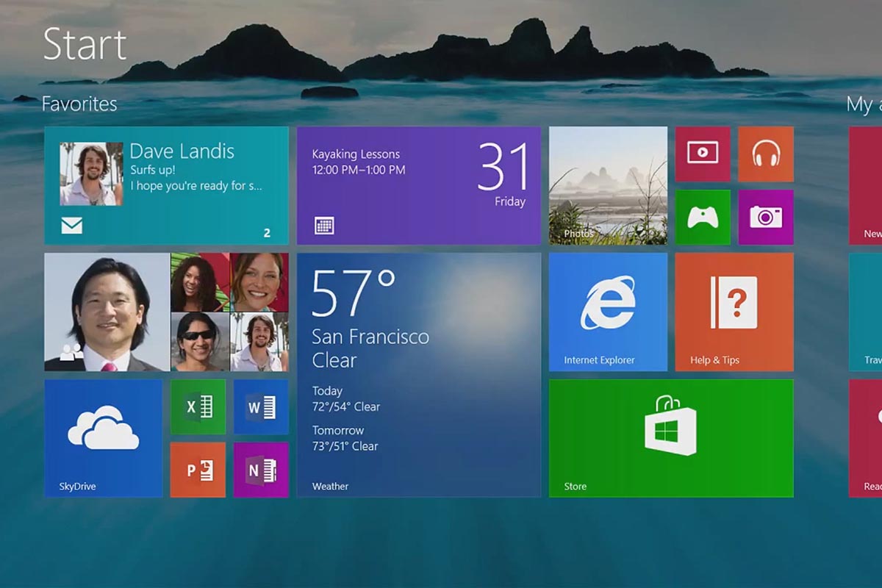Open the Music headphones tile
Image resolution: width=882 pixels, height=588 pixels.
click(x=765, y=154)
